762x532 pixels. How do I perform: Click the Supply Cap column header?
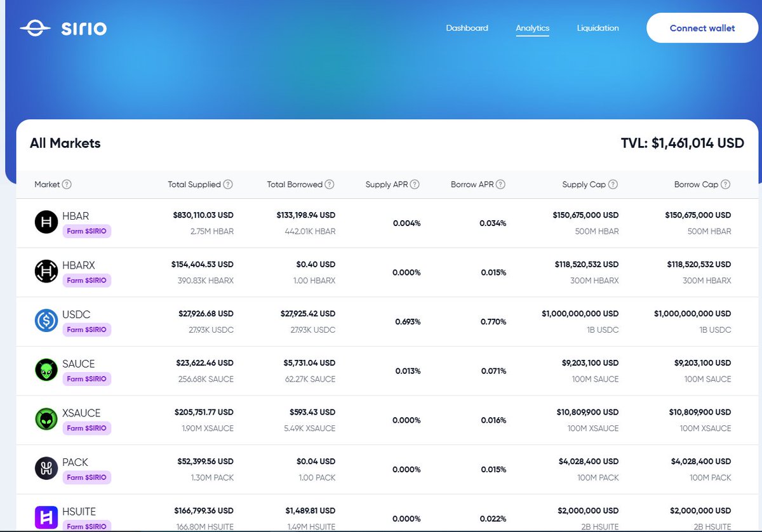(584, 185)
